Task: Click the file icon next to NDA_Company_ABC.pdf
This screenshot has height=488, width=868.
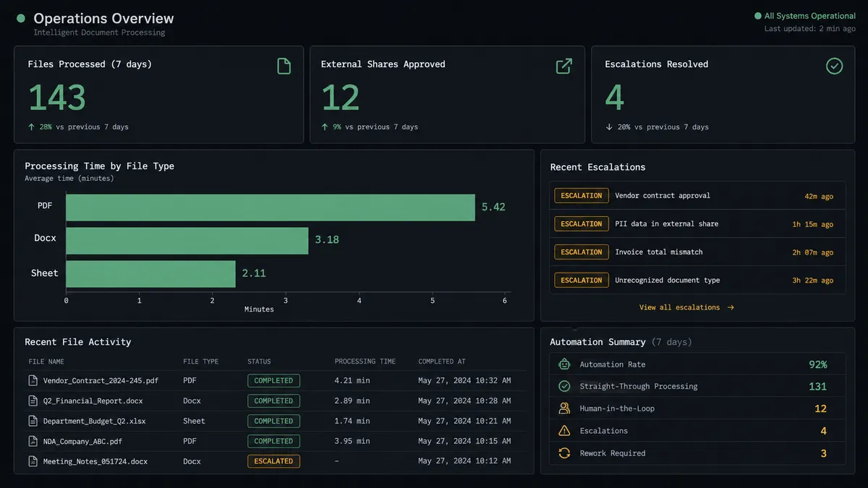Action: tap(33, 441)
